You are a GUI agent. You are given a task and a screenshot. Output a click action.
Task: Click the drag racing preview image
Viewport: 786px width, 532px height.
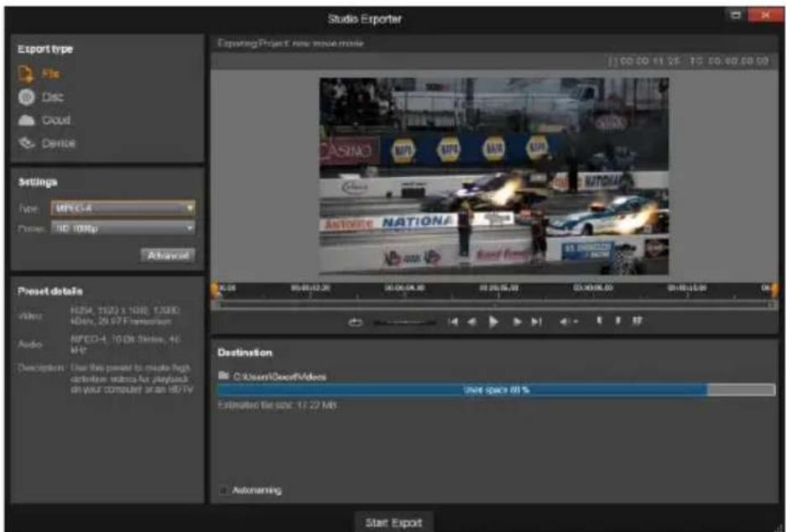494,176
